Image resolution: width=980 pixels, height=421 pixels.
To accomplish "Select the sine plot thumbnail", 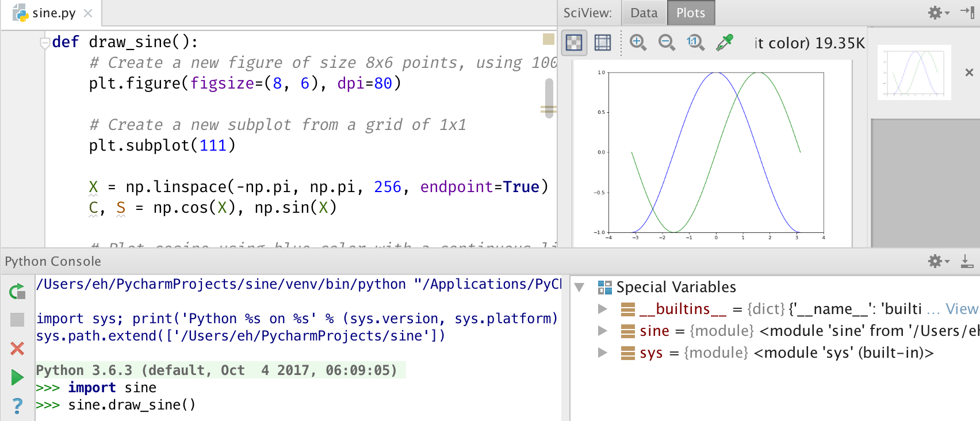I will [914, 72].
